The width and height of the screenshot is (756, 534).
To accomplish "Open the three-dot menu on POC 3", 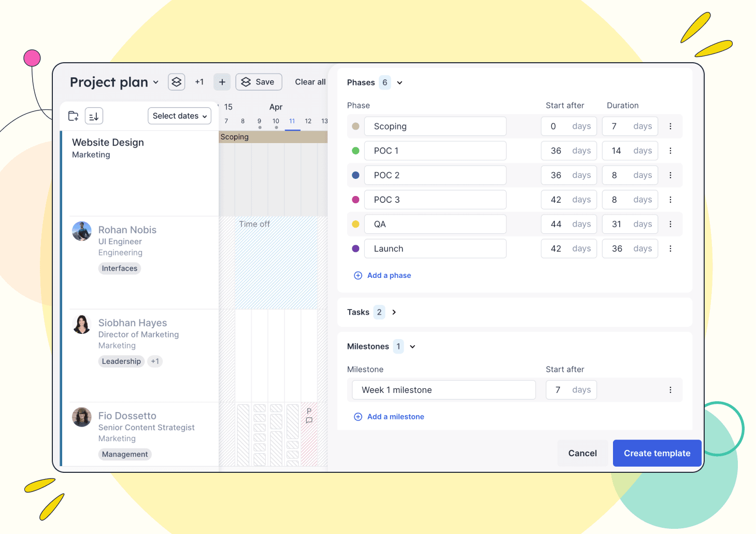I will point(671,200).
